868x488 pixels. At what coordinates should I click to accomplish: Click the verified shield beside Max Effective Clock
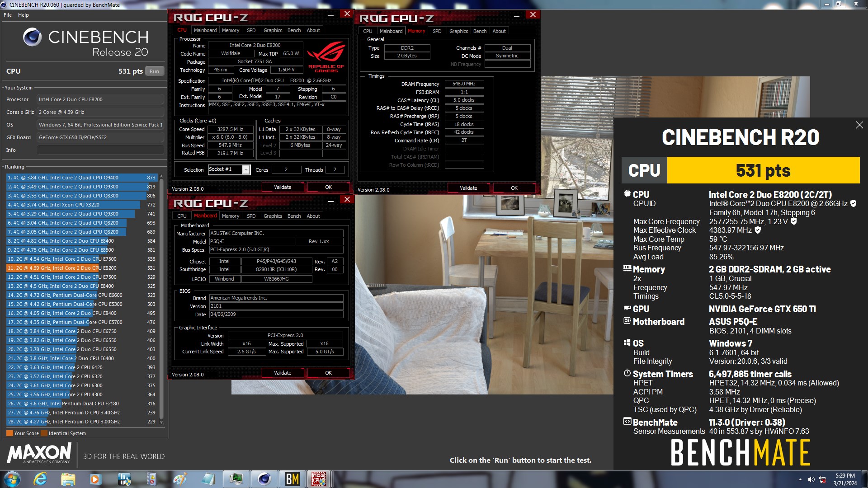pos(758,230)
